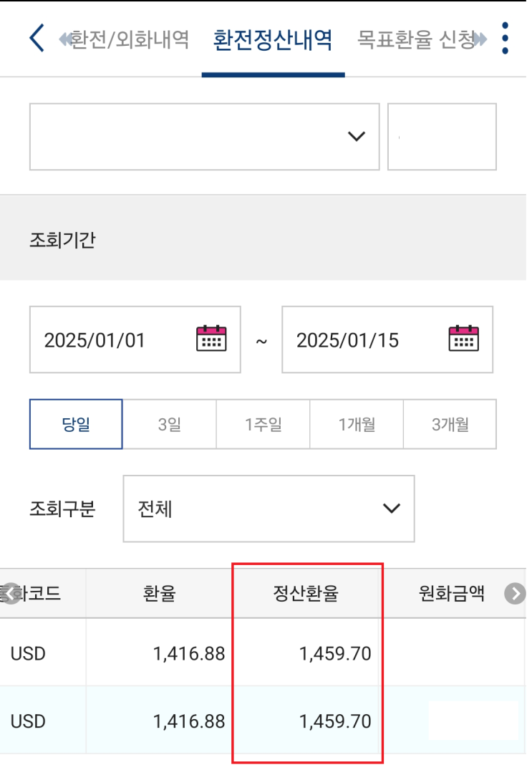
Task: Select the 3일 period option
Action: coord(169,424)
